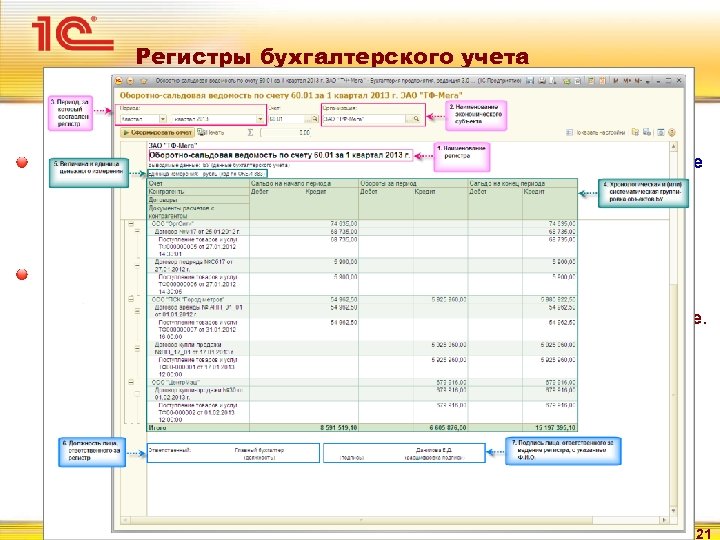The width and height of the screenshot is (720, 540).
Task: Add report to favorites with star icon
Action: 143,81
